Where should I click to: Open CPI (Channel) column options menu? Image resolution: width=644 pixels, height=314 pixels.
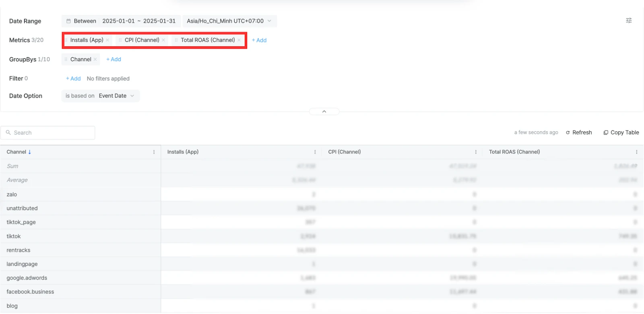(476, 152)
